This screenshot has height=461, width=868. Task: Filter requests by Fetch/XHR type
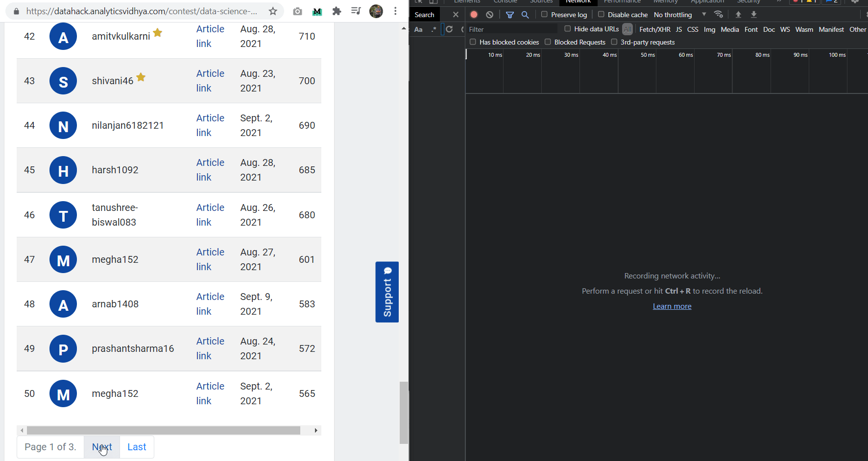coord(654,29)
